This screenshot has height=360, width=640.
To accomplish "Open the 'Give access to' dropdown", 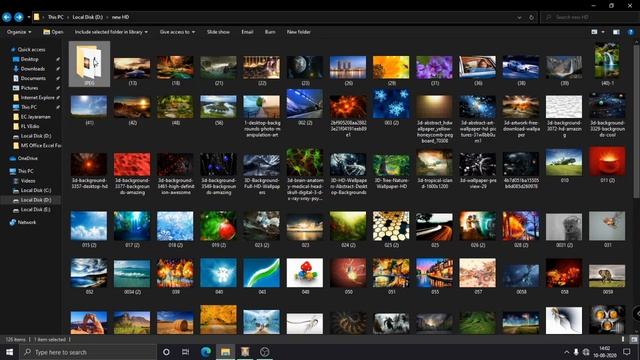I will (177, 32).
